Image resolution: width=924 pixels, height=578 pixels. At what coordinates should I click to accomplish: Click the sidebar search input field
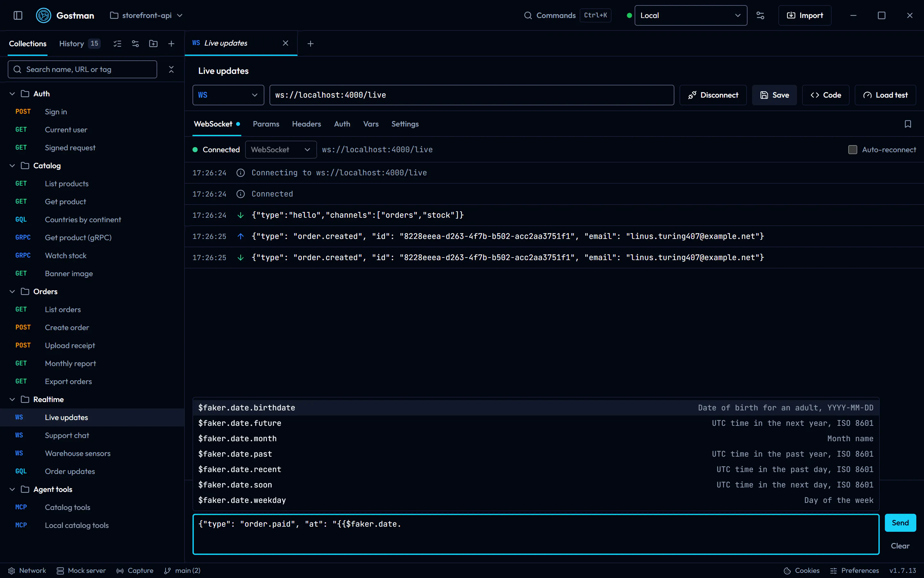point(82,69)
